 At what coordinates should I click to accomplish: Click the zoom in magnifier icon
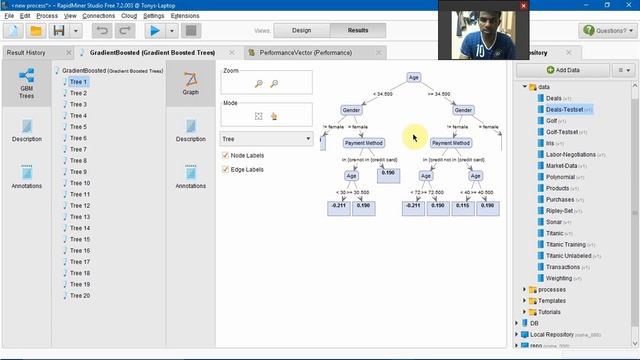tap(259, 84)
